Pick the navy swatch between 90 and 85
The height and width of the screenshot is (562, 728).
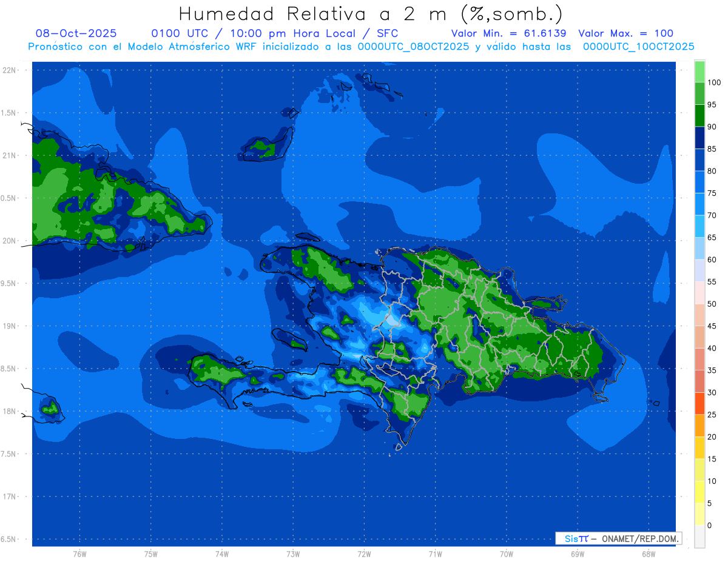point(699,138)
